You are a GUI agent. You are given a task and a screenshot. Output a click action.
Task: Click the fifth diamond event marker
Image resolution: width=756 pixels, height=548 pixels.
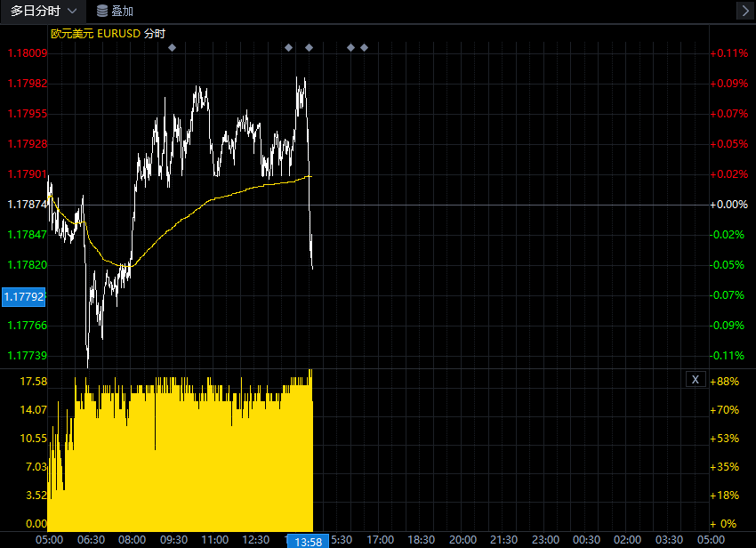[364, 47]
